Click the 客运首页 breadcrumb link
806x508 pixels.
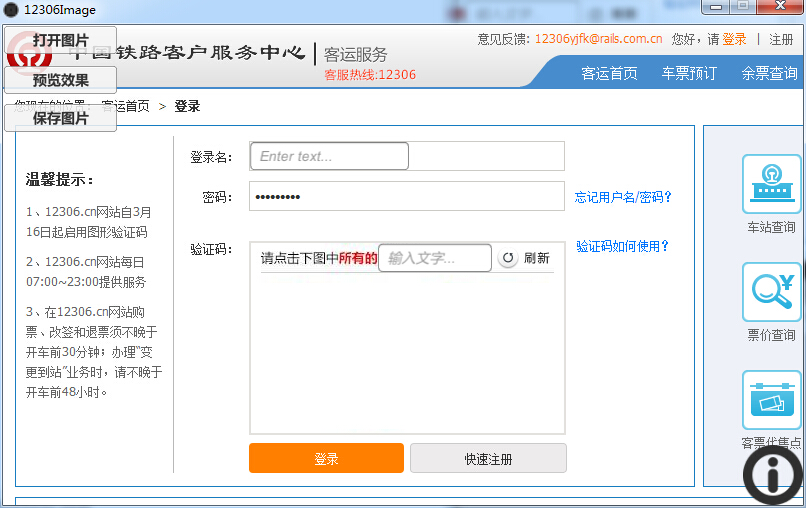click(x=125, y=106)
